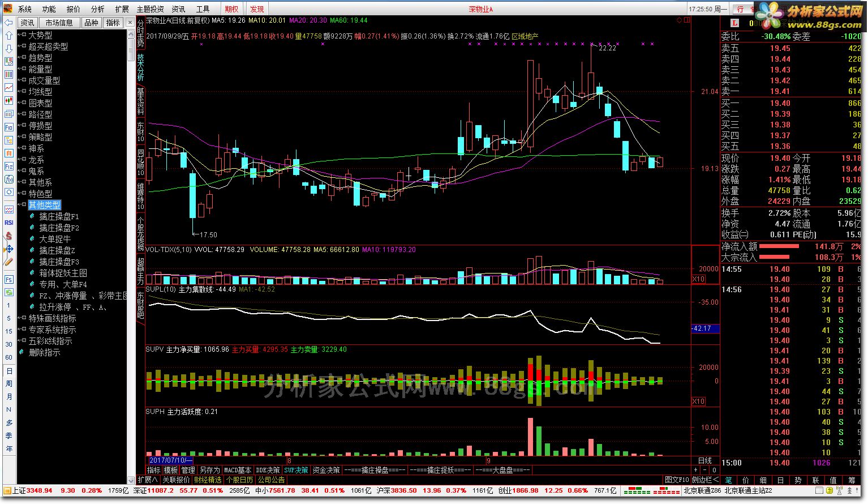Open the 分析 menu
Viewport: 868px width, 504px height.
pyautogui.click(x=97, y=9)
